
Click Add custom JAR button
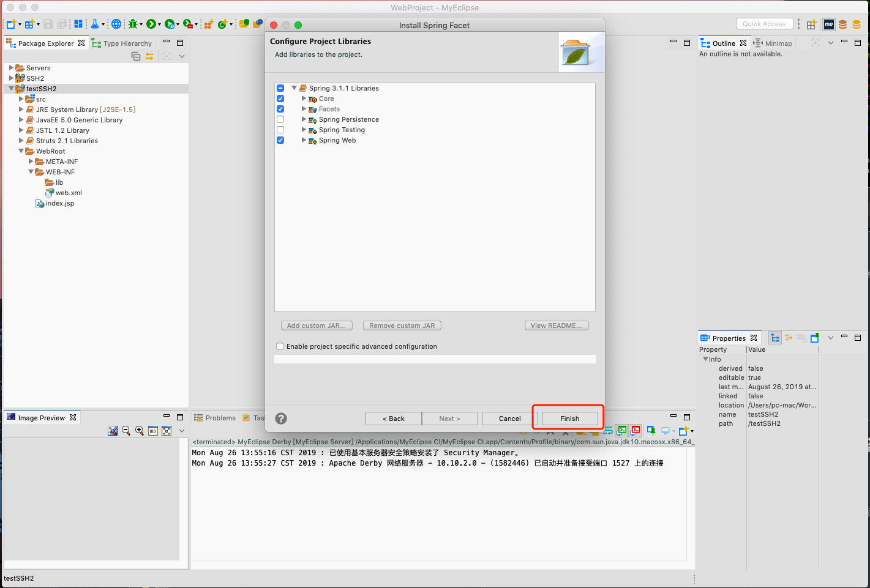click(317, 326)
